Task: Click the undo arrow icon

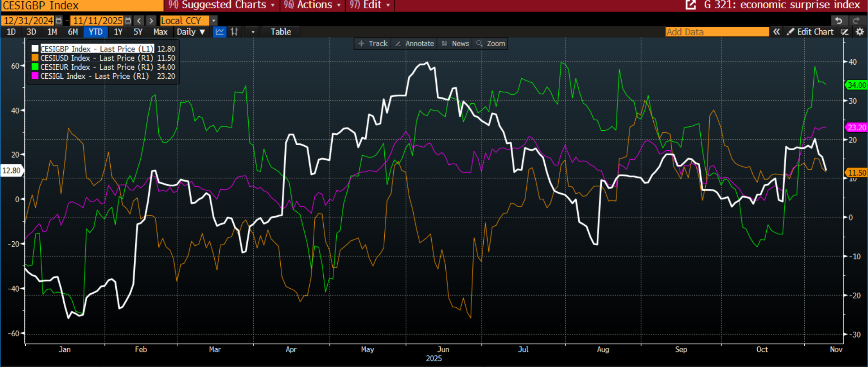Action: [839, 21]
